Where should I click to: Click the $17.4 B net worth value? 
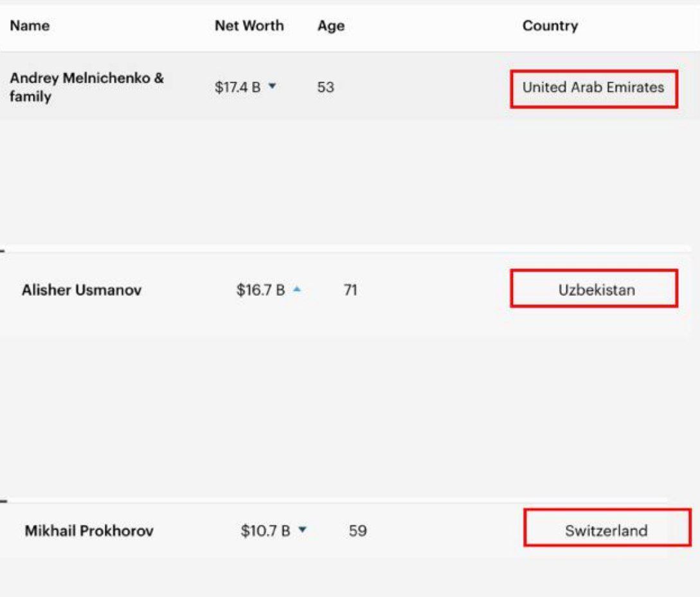[x=238, y=87]
